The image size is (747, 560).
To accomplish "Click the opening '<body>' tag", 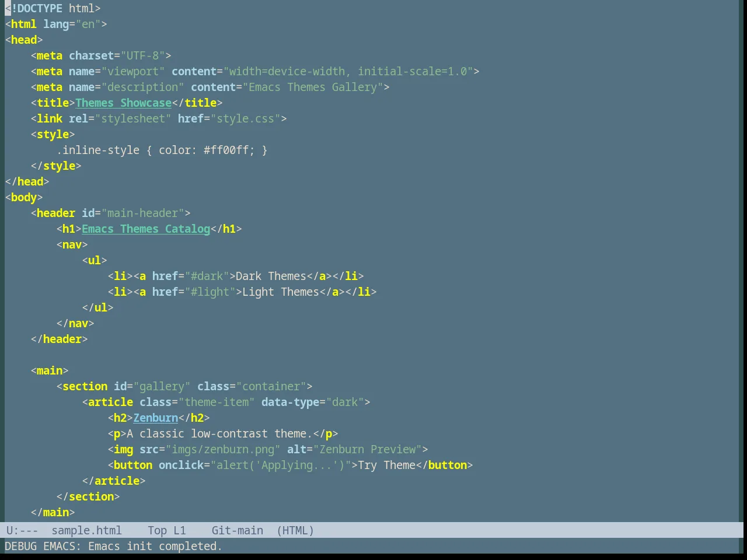I will pos(24,197).
